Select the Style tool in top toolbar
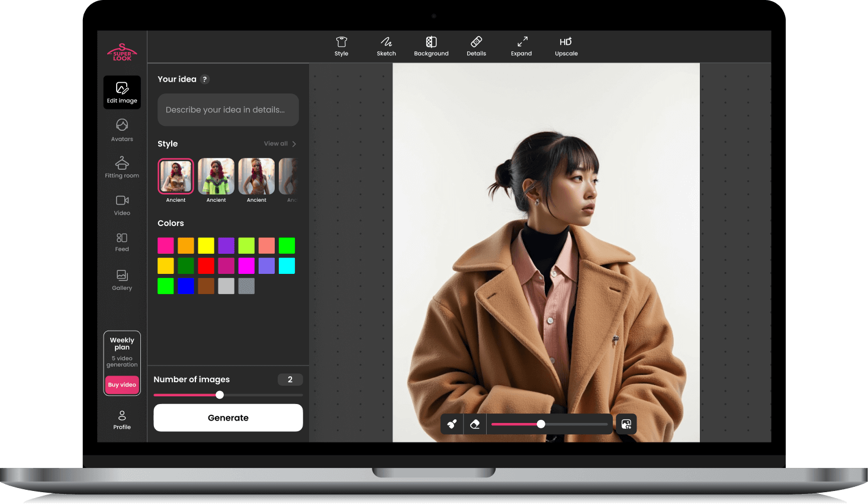This screenshot has width=868, height=504. click(341, 46)
